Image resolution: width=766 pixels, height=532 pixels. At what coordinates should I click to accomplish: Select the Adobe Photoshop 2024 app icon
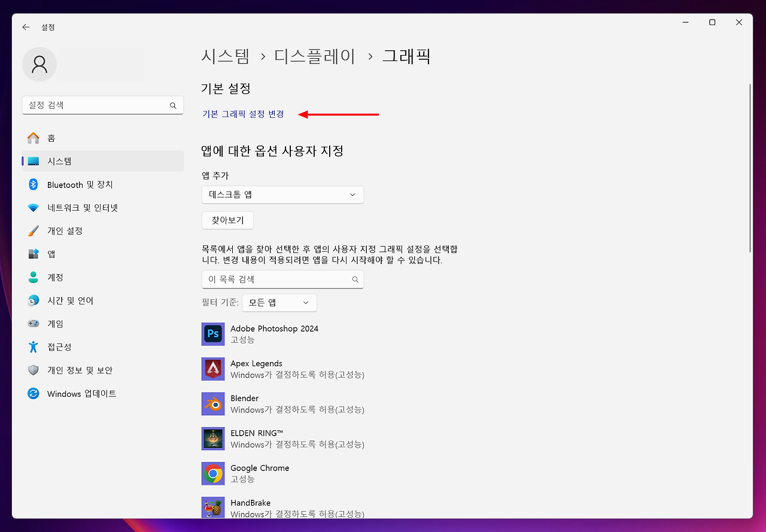213,334
